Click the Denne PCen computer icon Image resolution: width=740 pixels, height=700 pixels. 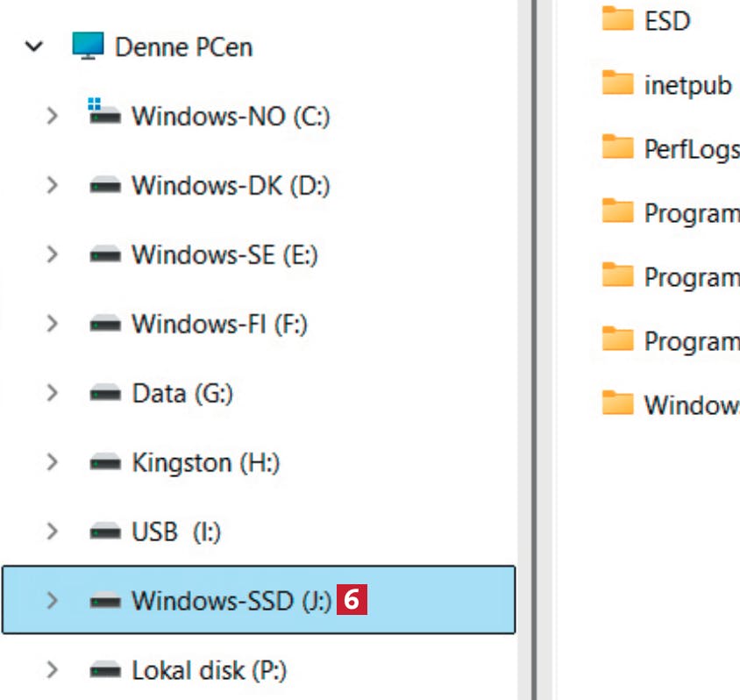click(88, 46)
